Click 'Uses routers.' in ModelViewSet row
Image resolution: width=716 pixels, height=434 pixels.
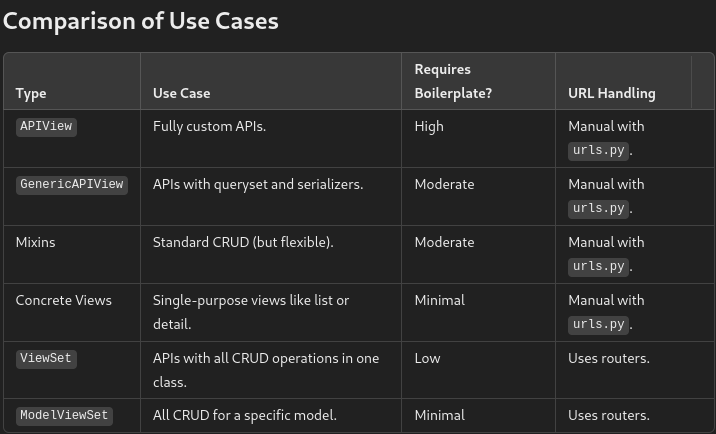pyautogui.click(x=609, y=415)
